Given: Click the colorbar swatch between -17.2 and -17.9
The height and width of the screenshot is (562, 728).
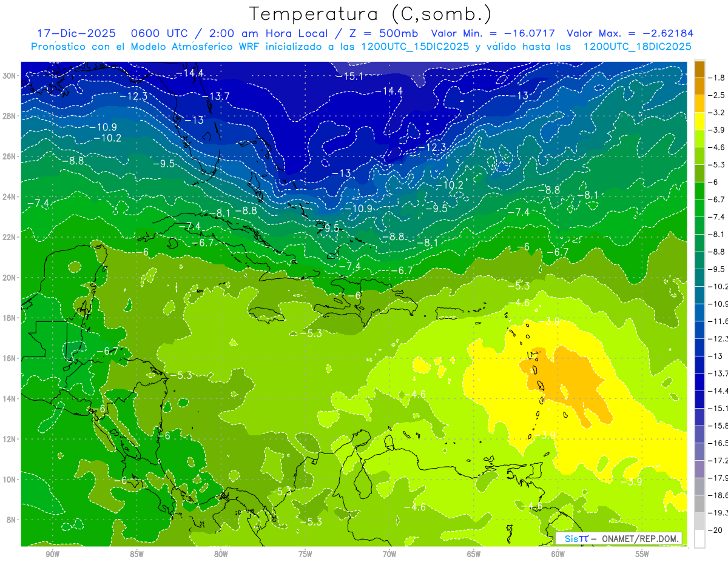Looking at the screenshot, I should (x=699, y=469).
